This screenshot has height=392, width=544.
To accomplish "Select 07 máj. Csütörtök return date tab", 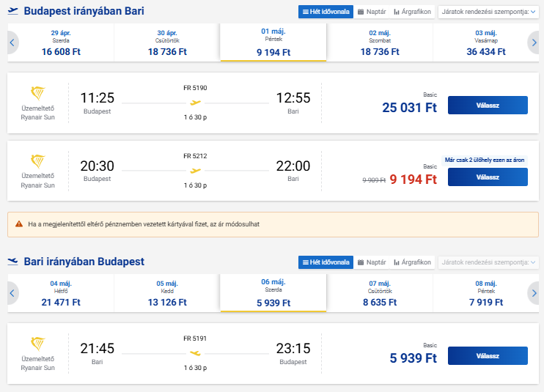I will pos(381,293).
